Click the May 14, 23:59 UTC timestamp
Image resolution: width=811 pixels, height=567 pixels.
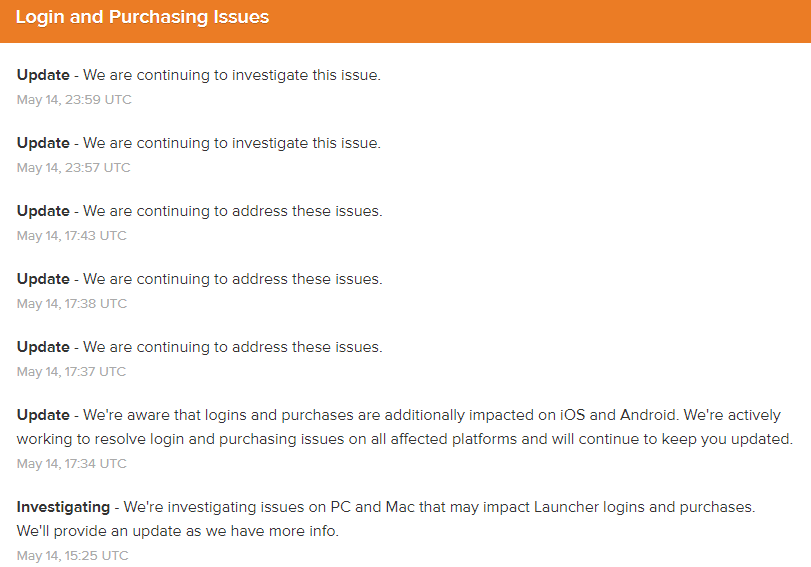coord(73,100)
